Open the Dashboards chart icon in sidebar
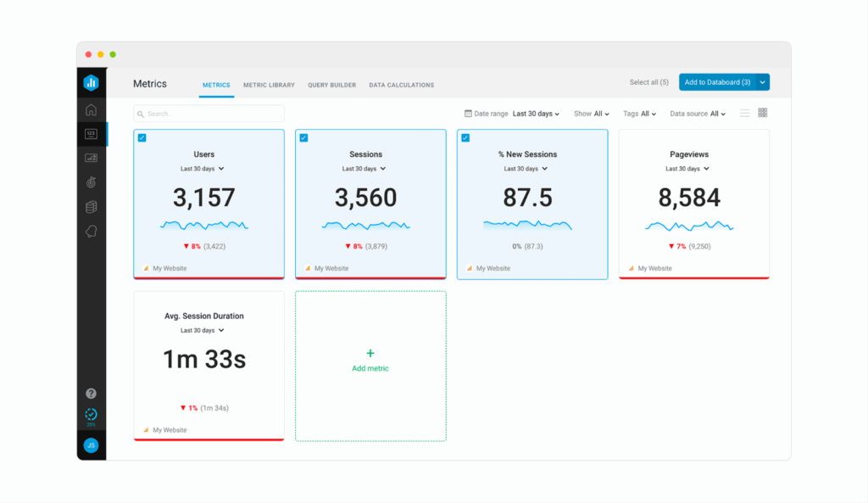The height and width of the screenshot is (503, 868). coord(92,157)
